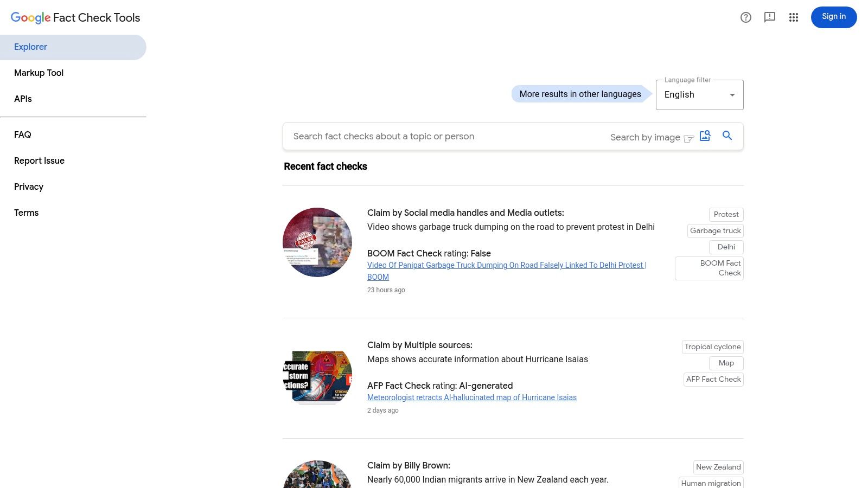Click the 2 days ago timestamp
The image size is (868, 488).
click(x=383, y=410)
